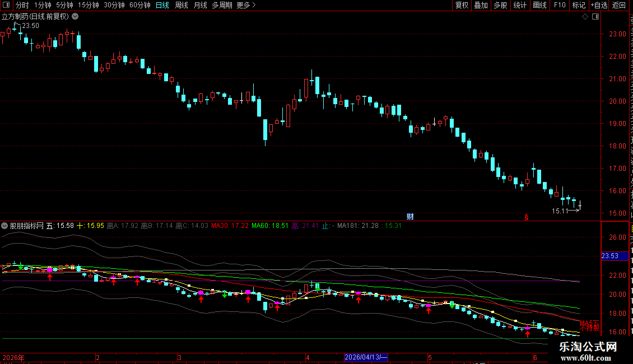
Task: Select the 周线 weekly tab
Action: click(181, 5)
